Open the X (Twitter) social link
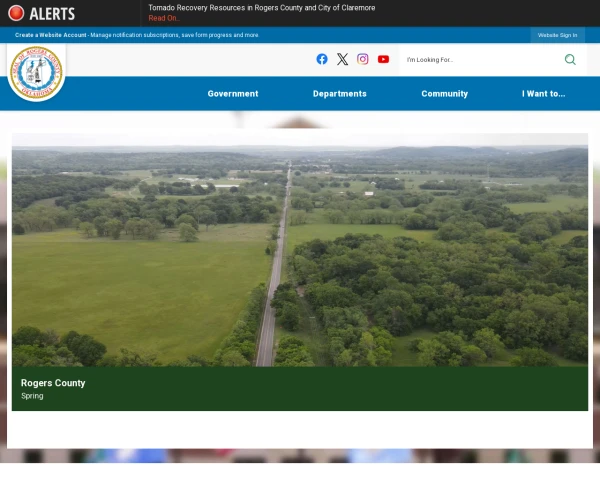The image size is (600, 480). coord(342,59)
